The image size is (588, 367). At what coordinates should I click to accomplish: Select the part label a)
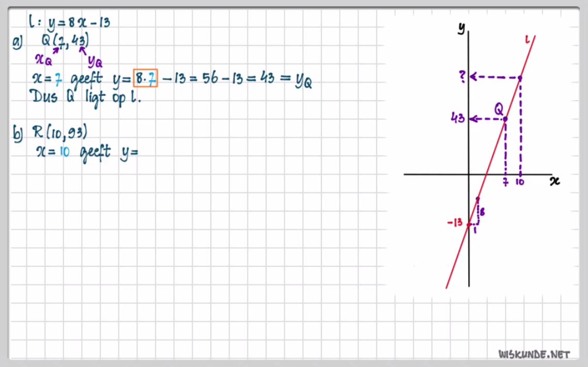(x=17, y=42)
